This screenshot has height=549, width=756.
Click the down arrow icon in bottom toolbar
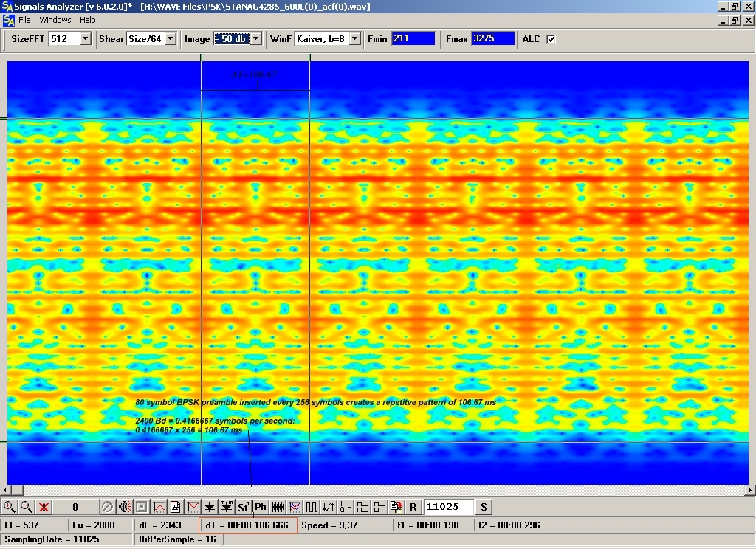click(210, 507)
